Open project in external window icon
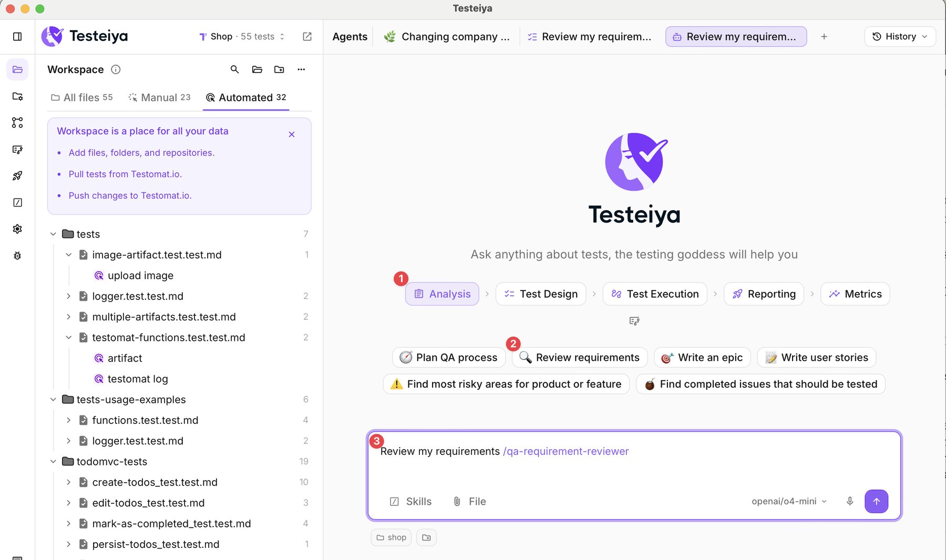Screen dimensions: 946x560 pos(307,36)
